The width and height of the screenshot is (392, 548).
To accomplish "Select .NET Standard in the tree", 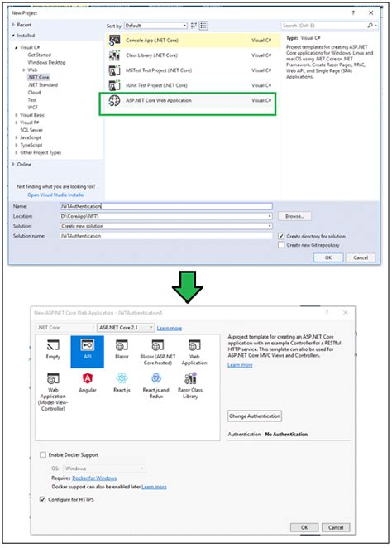I will (43, 85).
